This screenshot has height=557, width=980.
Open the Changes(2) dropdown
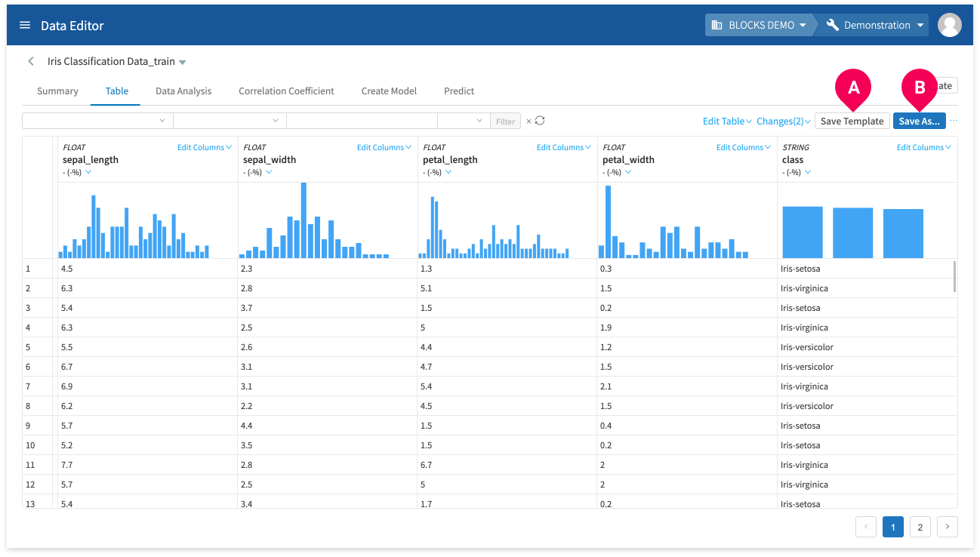[x=784, y=121]
